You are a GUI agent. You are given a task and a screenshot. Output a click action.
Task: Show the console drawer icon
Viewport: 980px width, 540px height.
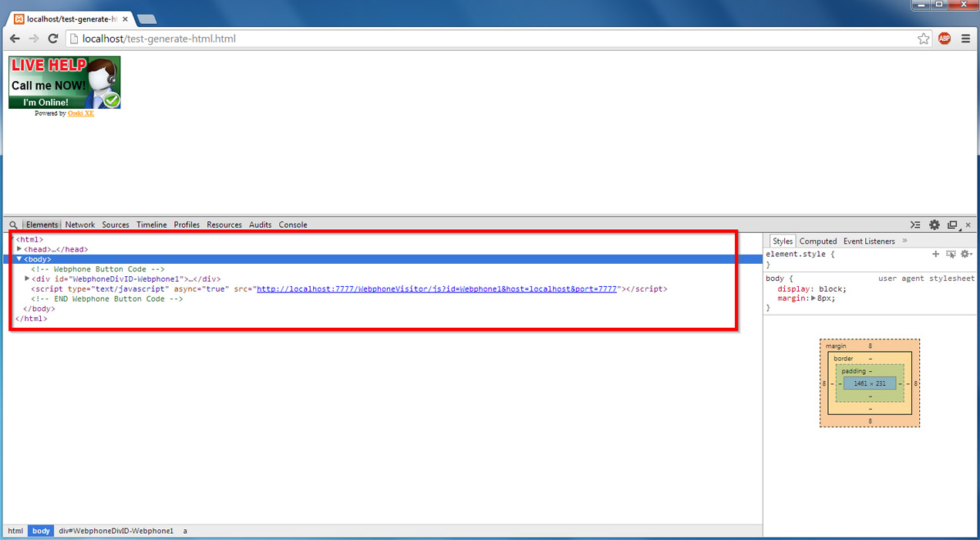915,225
